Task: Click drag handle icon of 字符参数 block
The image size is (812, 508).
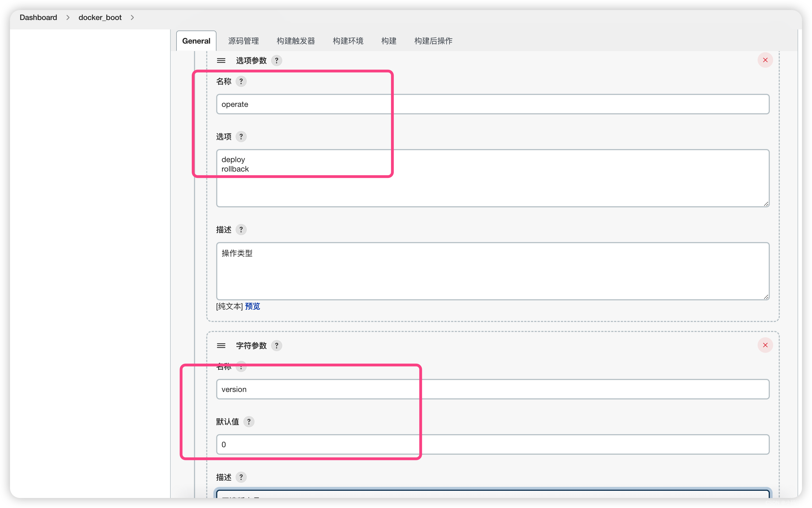Action: [x=221, y=345]
